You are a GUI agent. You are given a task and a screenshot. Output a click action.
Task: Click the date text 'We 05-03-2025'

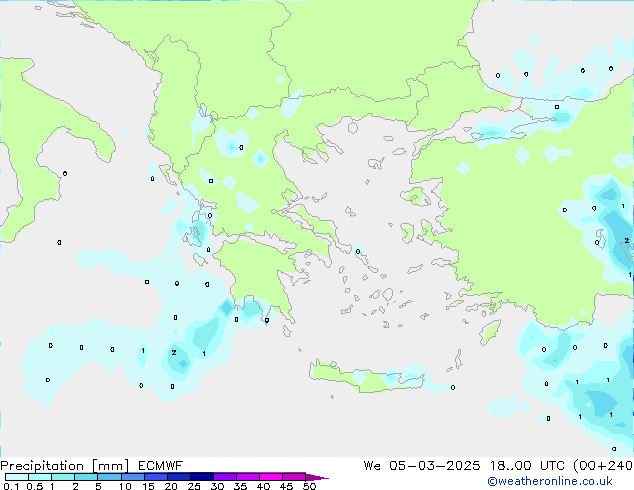[422, 466]
